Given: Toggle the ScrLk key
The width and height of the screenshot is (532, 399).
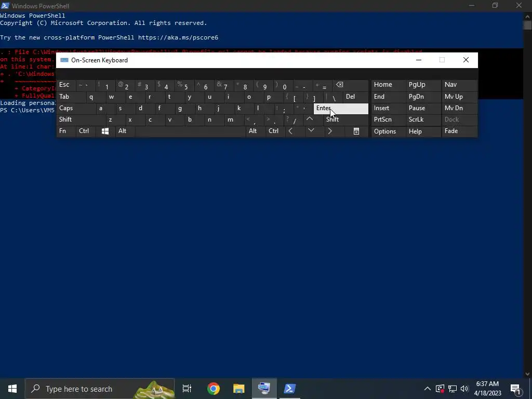Looking at the screenshot, I should pyautogui.click(x=423, y=119).
